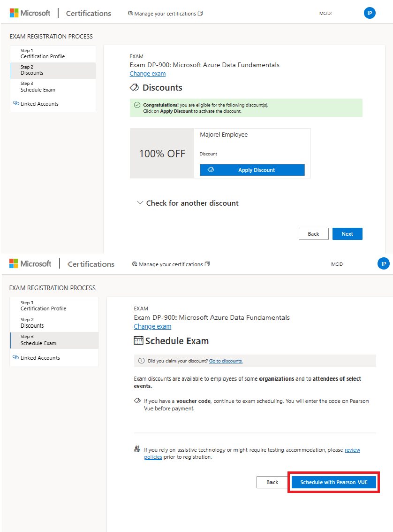Image resolution: width=393 pixels, height=532 pixels.
Task: Select Step 2 Discounts in top sidebar
Action: click(x=53, y=70)
